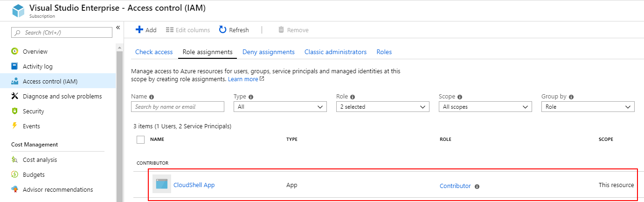Click the CONTRIBUTOR group heading

[x=152, y=163]
